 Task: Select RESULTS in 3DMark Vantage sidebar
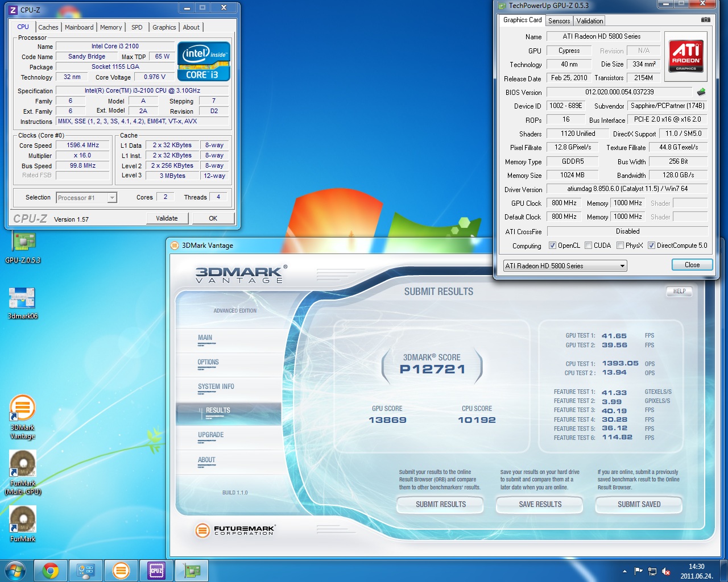coord(229,414)
